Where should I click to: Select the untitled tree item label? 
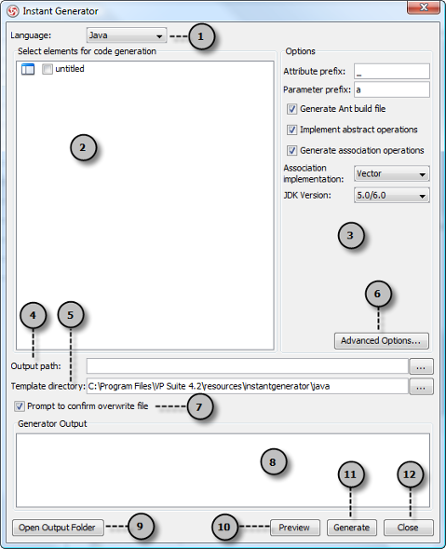[70, 69]
